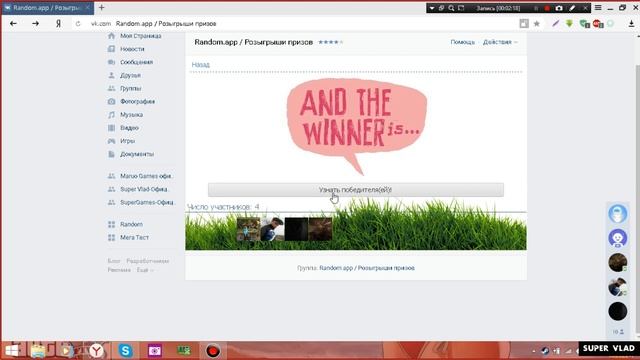The width and height of the screenshot is (640, 360).
Task: Click the Разработчикам footer link
Action: tap(147, 261)
